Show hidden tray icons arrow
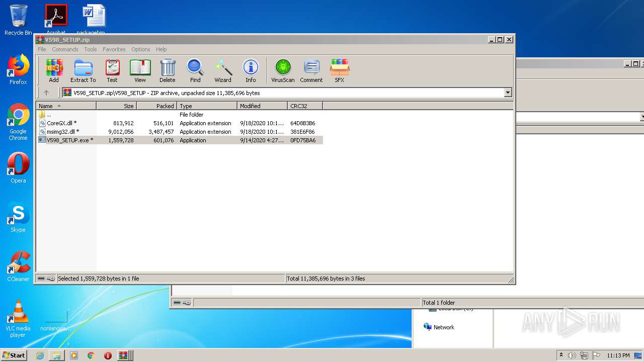This screenshot has height=362, width=644. tap(561, 355)
